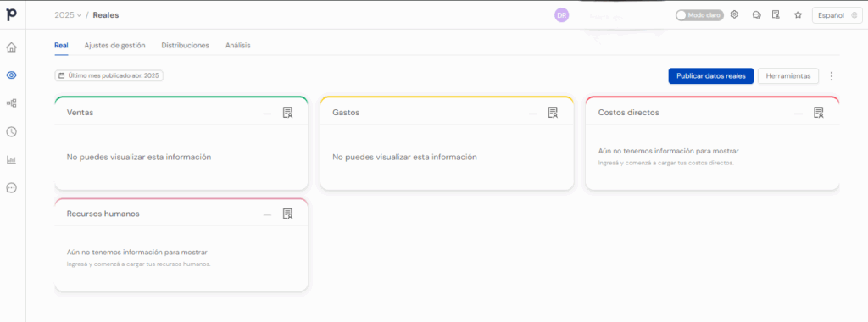This screenshot has height=322, width=868.
Task: Switch to the Distribuciones tab
Action: pyautogui.click(x=186, y=46)
